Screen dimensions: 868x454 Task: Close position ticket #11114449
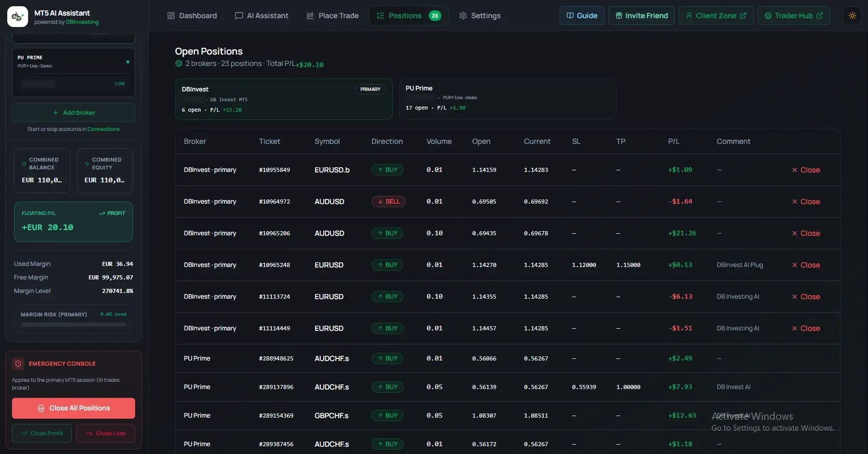tap(806, 328)
